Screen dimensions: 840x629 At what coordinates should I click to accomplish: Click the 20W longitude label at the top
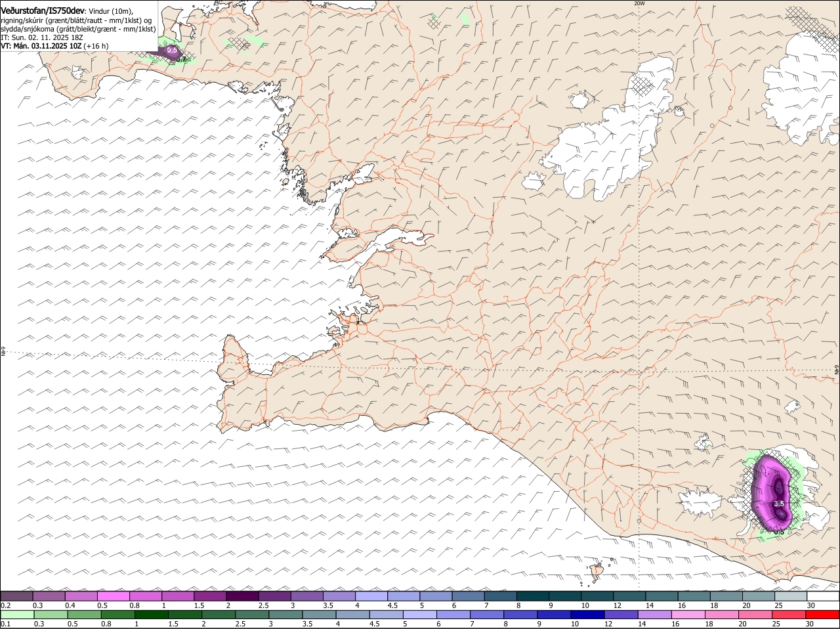(639, 3)
